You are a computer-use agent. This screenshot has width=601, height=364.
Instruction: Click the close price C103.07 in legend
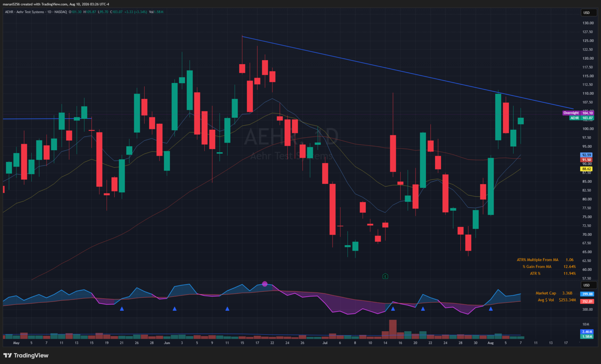[116, 12]
